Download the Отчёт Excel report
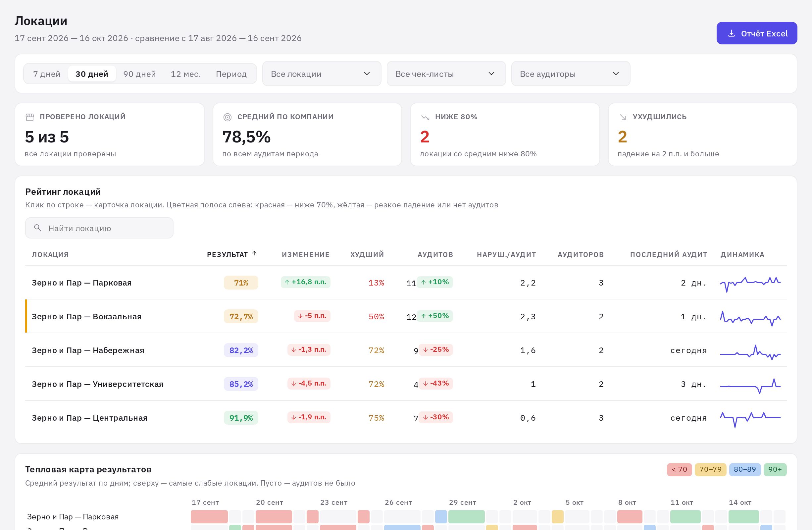Viewport: 812px width, 530px height. click(756, 33)
